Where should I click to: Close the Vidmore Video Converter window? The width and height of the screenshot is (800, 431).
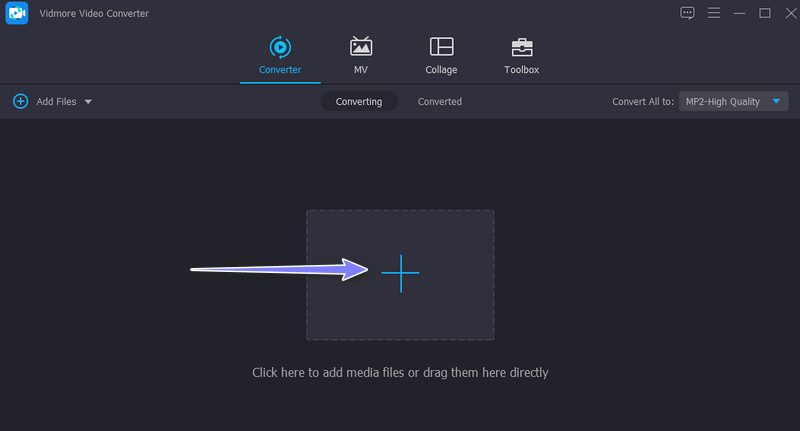[787, 13]
